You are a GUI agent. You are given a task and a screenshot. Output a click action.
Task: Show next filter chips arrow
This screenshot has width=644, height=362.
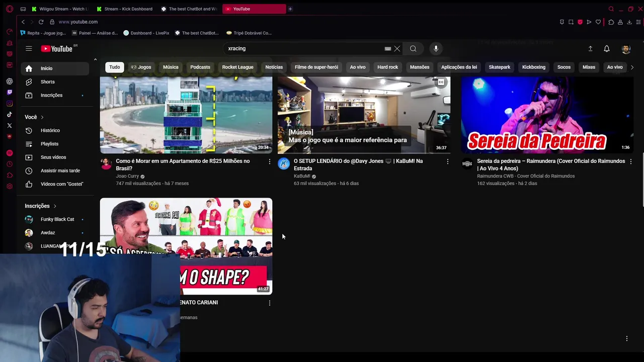tap(632, 67)
